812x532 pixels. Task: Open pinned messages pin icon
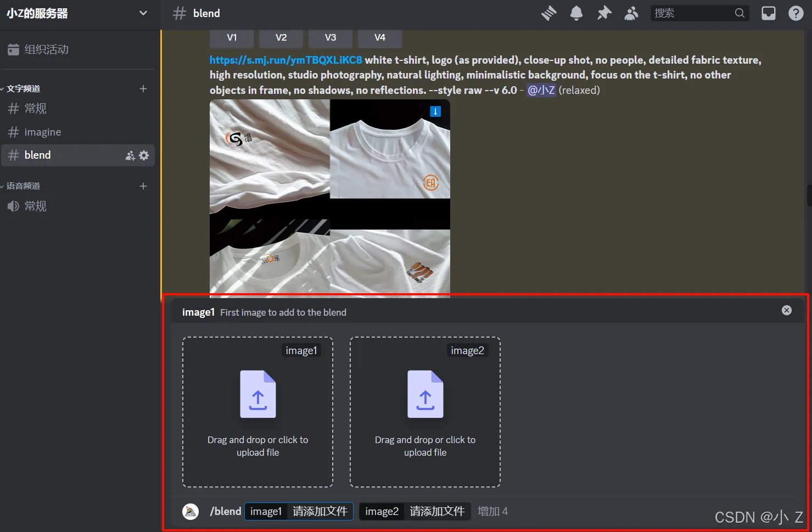pos(604,13)
